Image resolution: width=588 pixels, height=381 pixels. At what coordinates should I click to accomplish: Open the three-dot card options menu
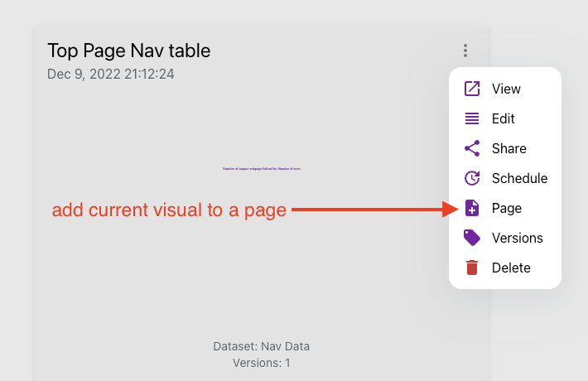(x=465, y=51)
